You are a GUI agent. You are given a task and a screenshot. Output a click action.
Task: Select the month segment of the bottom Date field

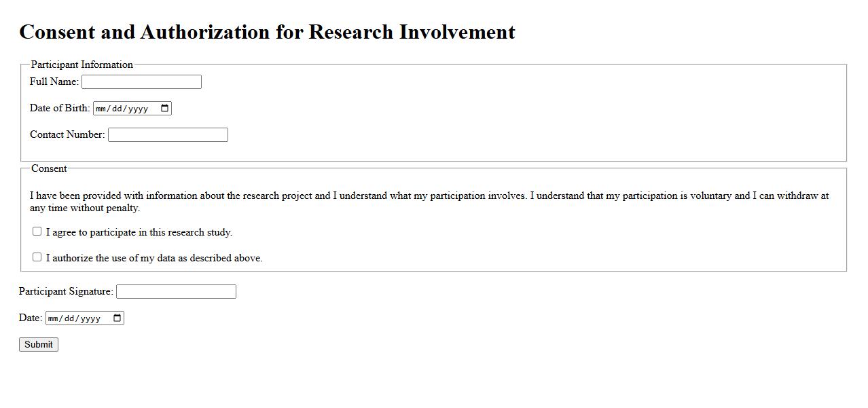(54, 318)
